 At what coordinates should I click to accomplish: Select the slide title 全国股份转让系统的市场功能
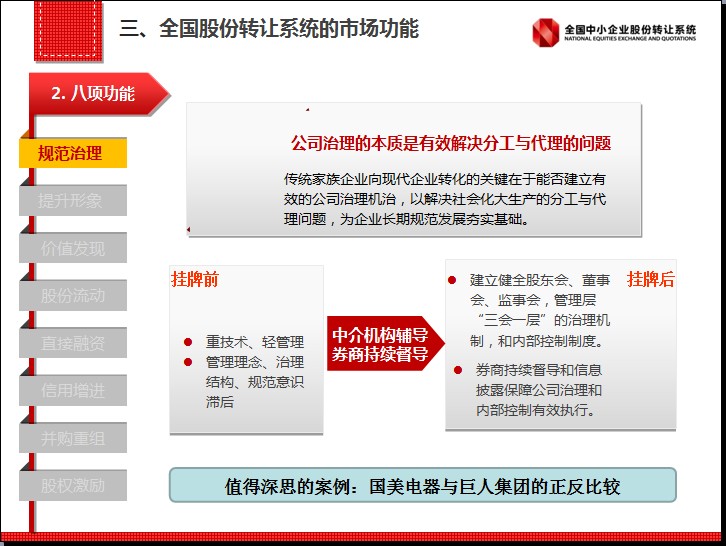269,29
